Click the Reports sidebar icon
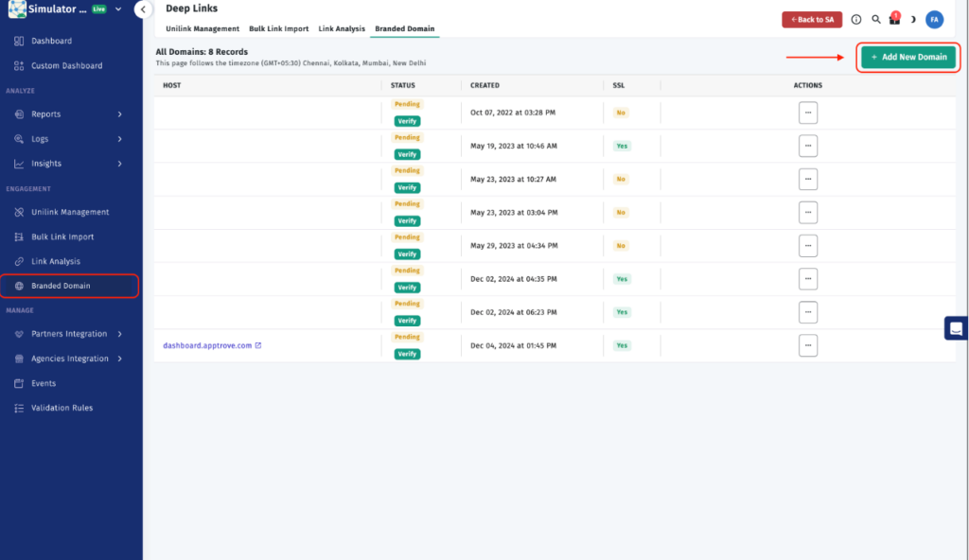This screenshot has width=969, height=560. coord(19,114)
